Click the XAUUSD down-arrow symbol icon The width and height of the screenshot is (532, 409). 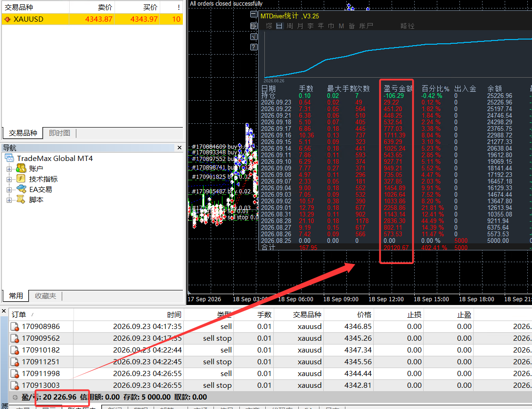coord(8,19)
